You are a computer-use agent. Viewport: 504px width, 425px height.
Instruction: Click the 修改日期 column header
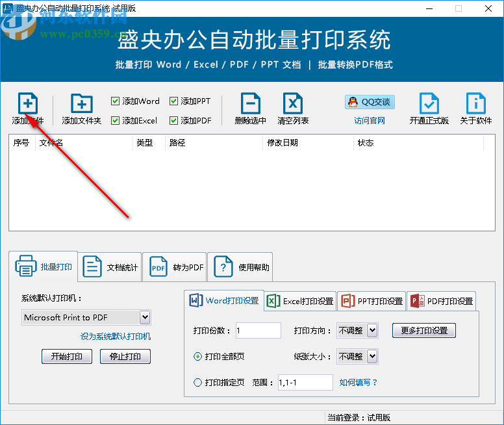tap(309, 142)
